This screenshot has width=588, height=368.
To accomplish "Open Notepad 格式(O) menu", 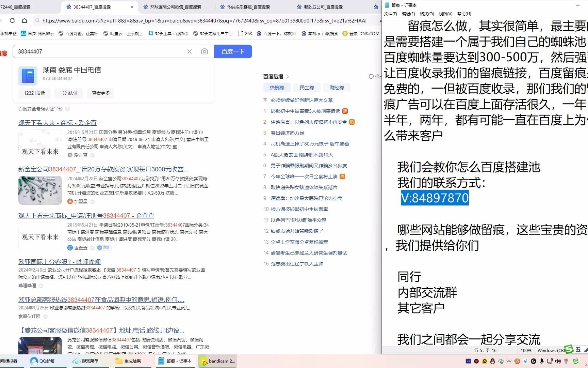I will (427, 14).
